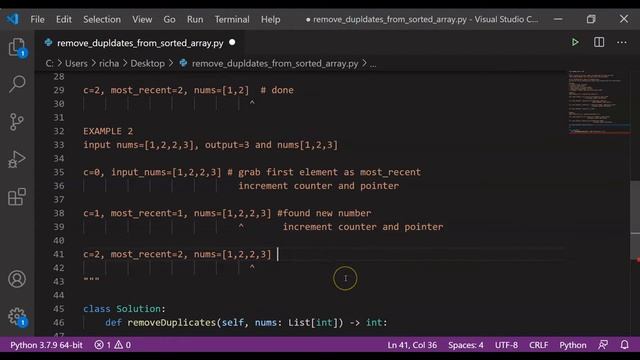The height and width of the screenshot is (360, 640).
Task: Open More Actions ellipsis in editor
Action: click(x=622, y=42)
